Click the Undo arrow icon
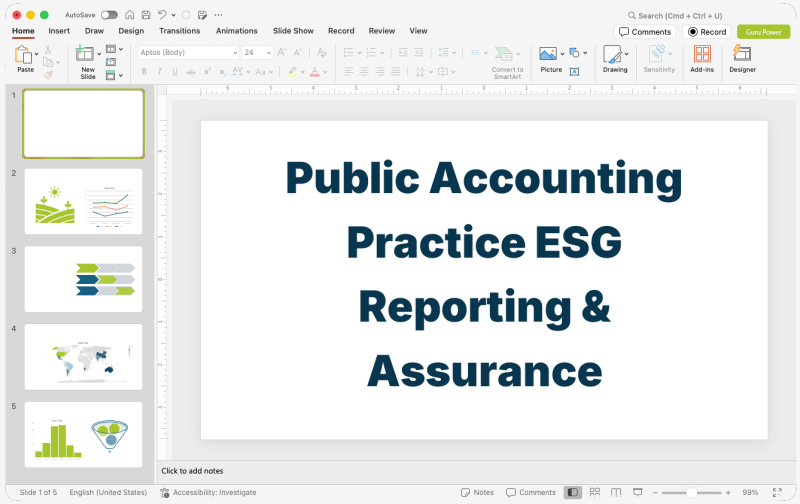This screenshot has height=504, width=800. pos(162,15)
